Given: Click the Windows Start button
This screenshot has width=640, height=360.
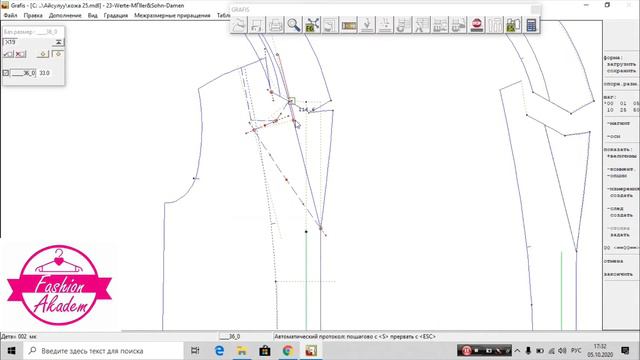Looking at the screenshot, I should coord(11,351).
